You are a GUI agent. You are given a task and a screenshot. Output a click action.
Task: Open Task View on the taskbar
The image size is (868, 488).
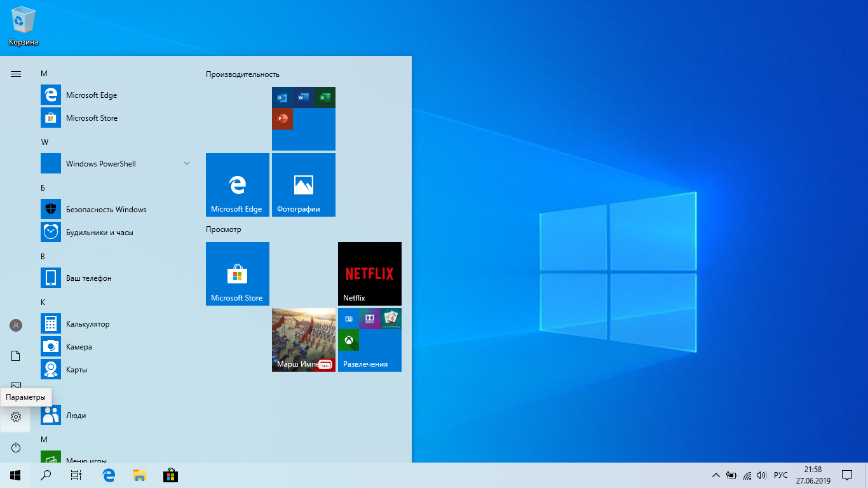(x=76, y=475)
